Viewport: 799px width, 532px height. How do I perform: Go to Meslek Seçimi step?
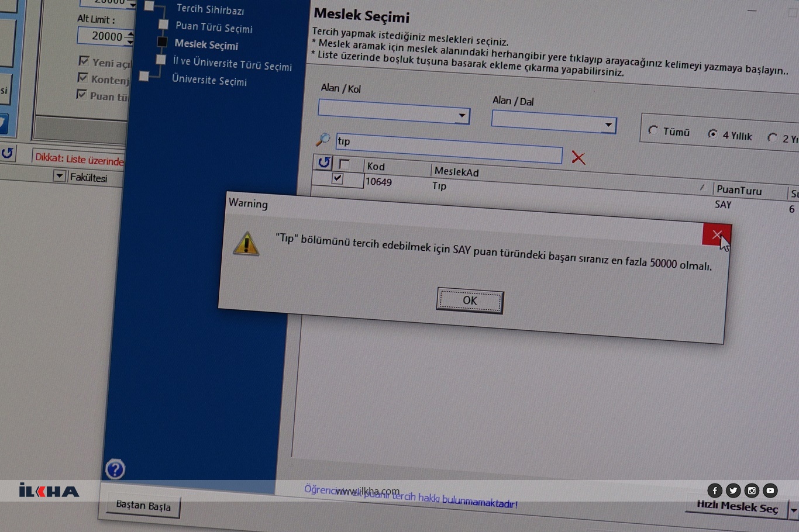(206, 44)
